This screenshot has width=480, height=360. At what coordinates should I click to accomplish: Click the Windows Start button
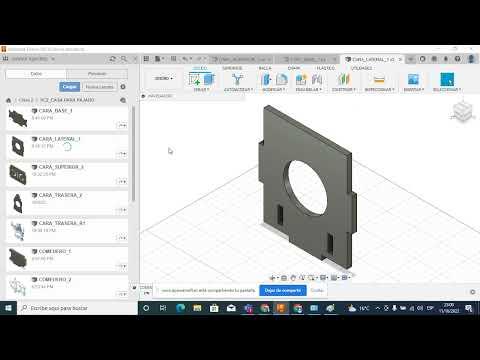8,308
